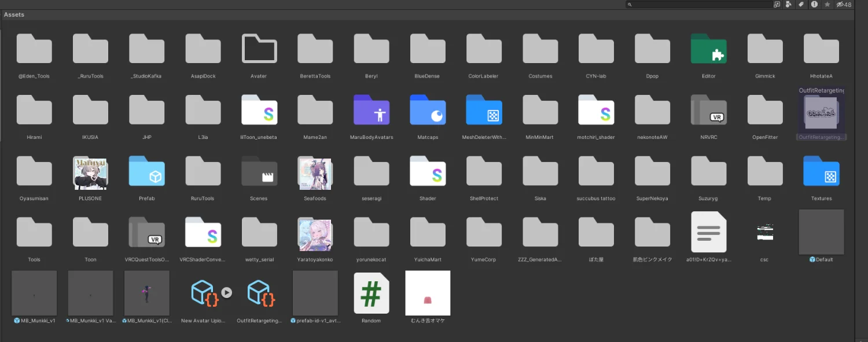
Task: Open search in new window icon
Action: tap(777, 5)
